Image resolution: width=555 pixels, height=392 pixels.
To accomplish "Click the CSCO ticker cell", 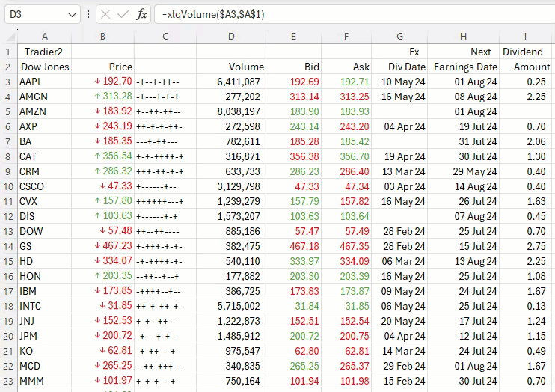I will click(45, 186).
